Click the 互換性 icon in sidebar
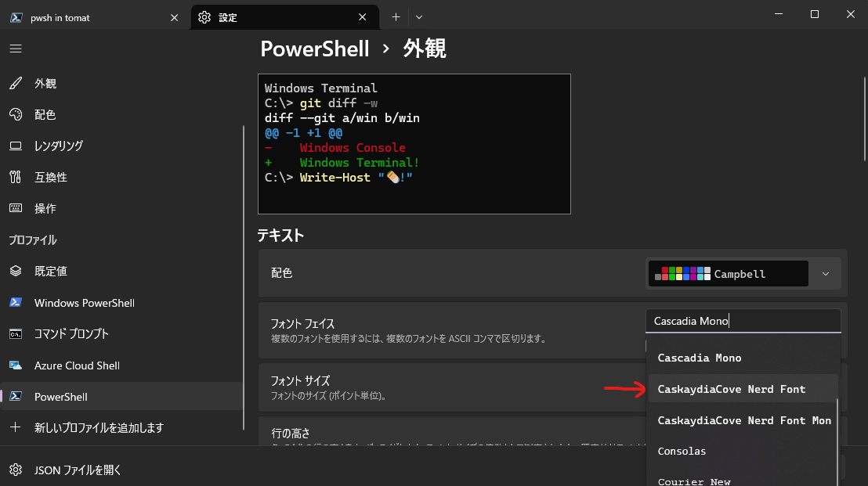This screenshot has height=486, width=868. pyautogui.click(x=16, y=177)
